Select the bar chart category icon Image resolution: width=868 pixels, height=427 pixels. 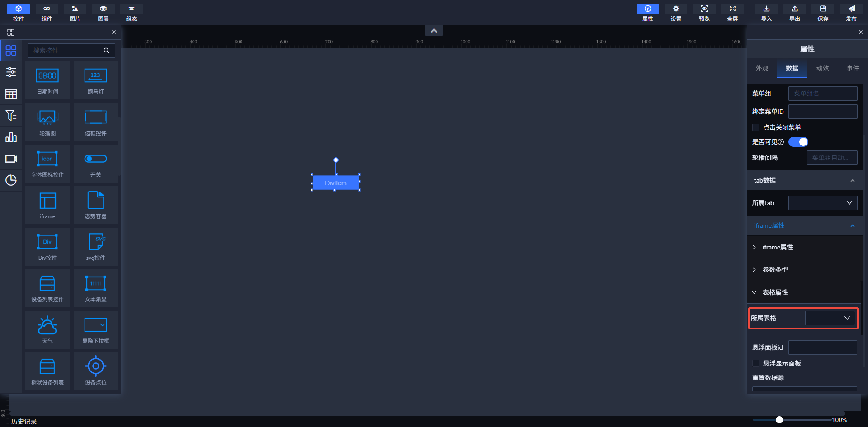coord(11,137)
